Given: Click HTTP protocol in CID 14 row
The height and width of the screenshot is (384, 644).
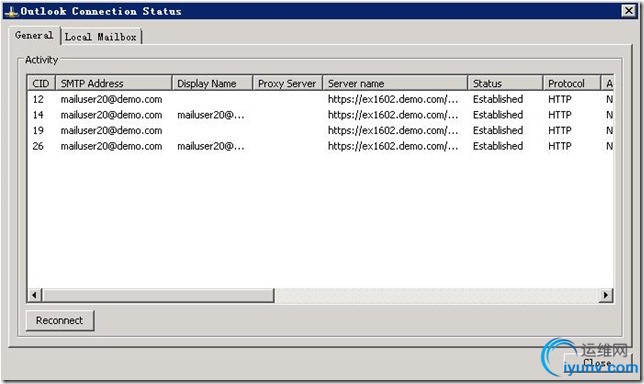Looking at the screenshot, I should [x=560, y=115].
